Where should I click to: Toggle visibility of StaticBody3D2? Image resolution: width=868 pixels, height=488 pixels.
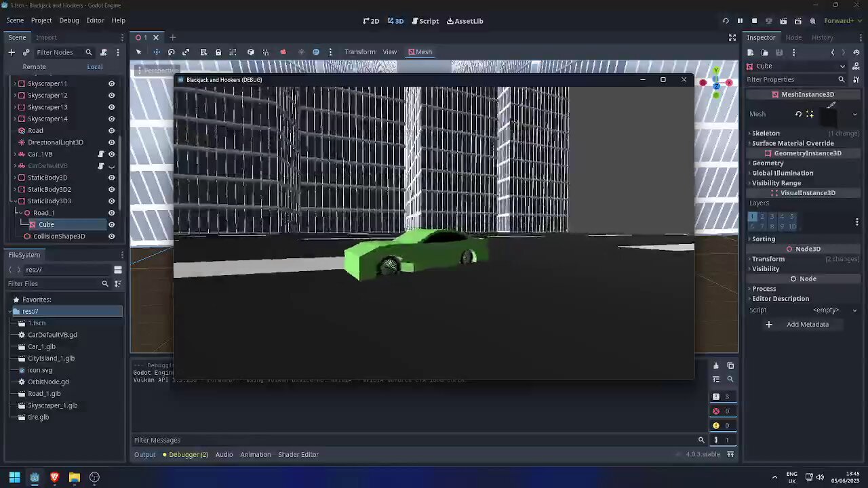[x=112, y=189]
